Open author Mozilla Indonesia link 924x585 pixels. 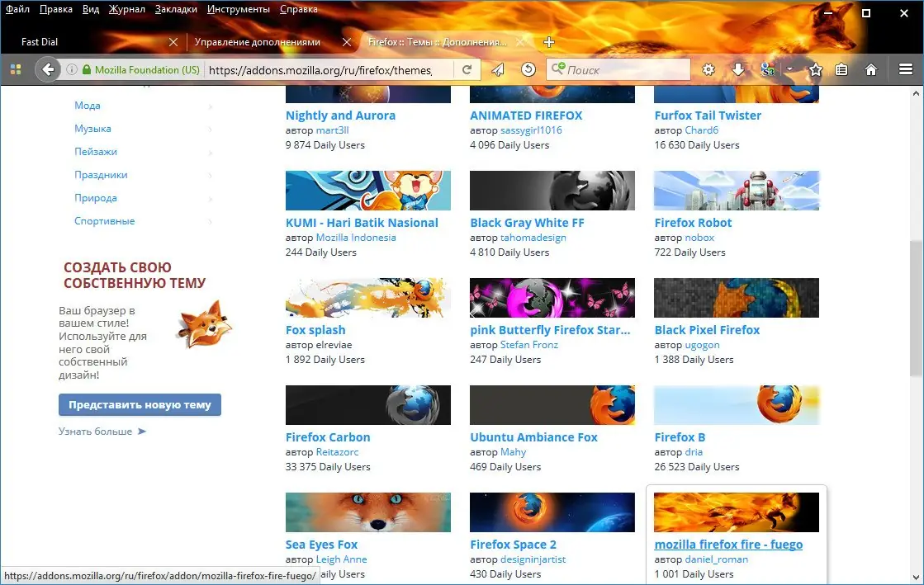tap(356, 238)
